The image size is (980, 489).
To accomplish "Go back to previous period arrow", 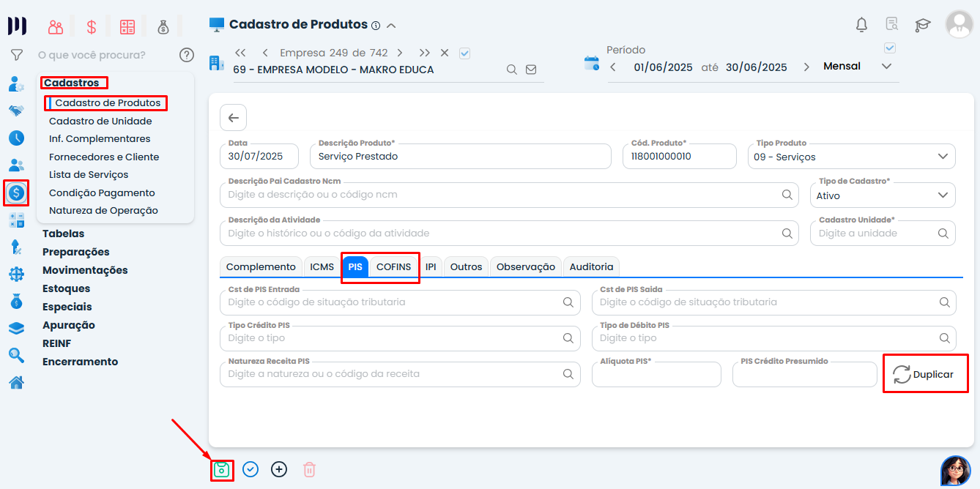I will click(x=613, y=67).
